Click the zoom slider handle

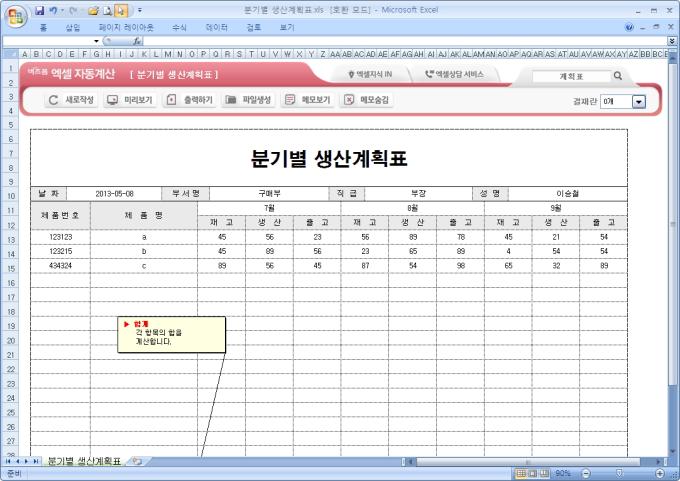coord(620,473)
